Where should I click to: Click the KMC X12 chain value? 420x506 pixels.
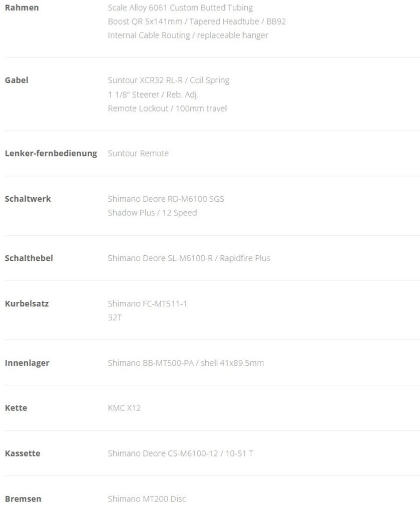click(124, 408)
